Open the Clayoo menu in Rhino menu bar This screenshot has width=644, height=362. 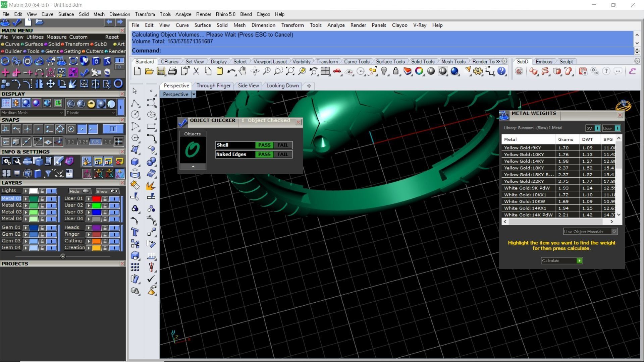[x=399, y=25]
